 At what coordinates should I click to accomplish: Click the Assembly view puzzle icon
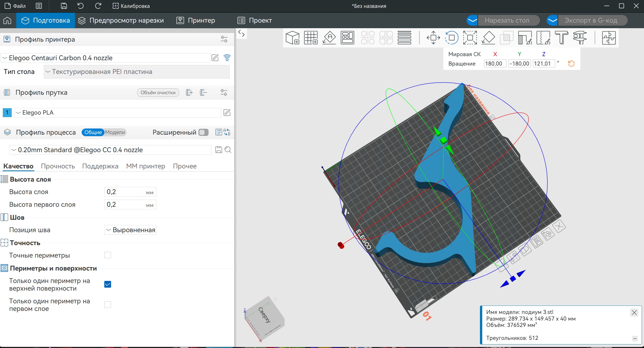point(609,38)
